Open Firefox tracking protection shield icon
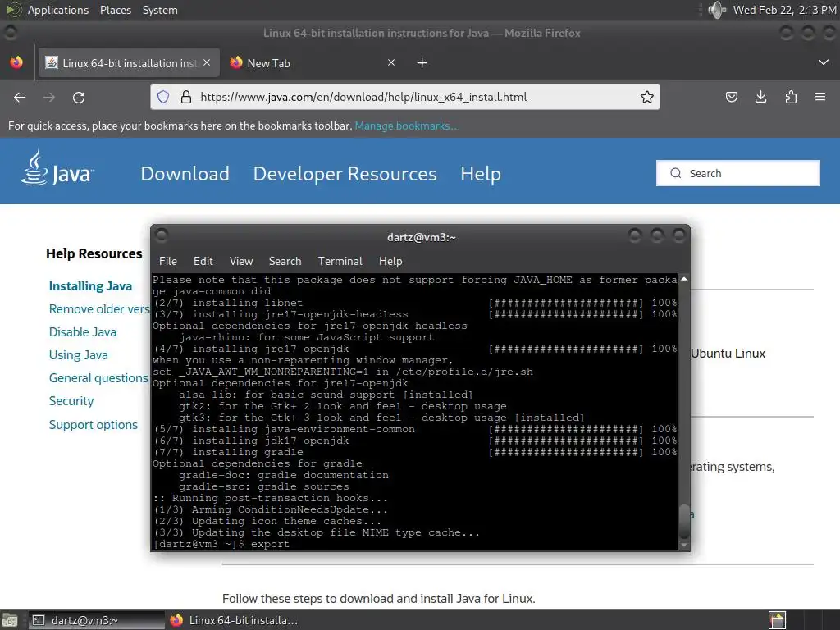Image resolution: width=840 pixels, height=630 pixels. [x=163, y=97]
